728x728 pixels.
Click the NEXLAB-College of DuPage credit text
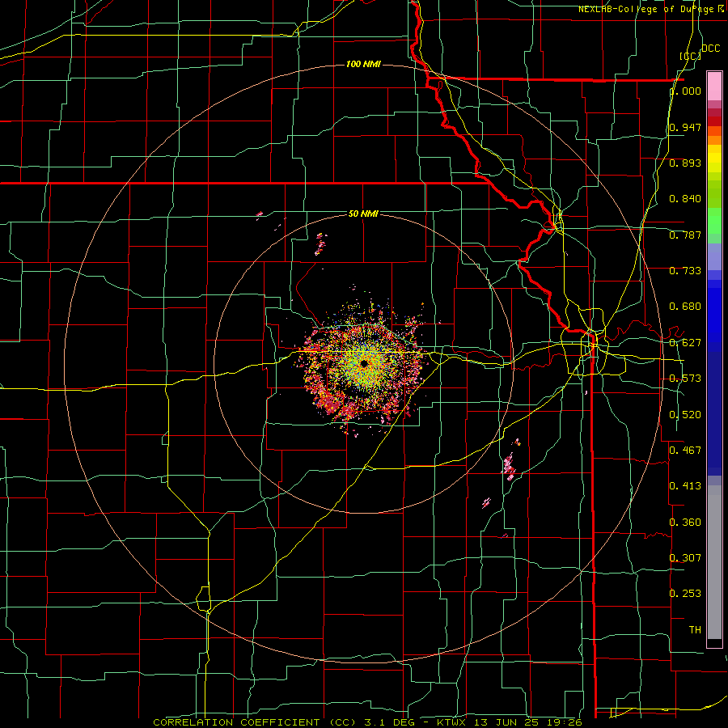651,9
